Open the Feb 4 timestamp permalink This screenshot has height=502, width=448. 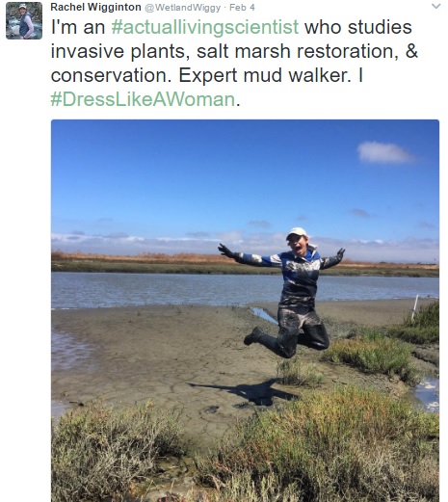coord(242,8)
